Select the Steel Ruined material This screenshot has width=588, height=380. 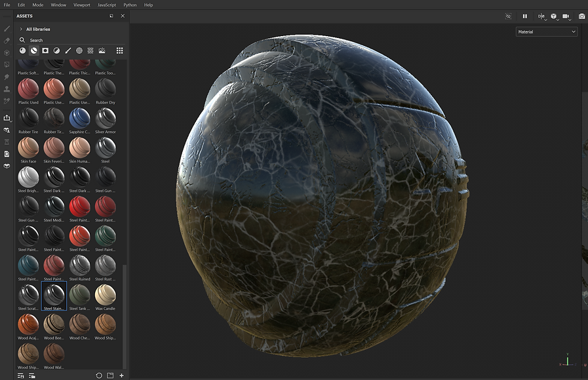[79, 268]
